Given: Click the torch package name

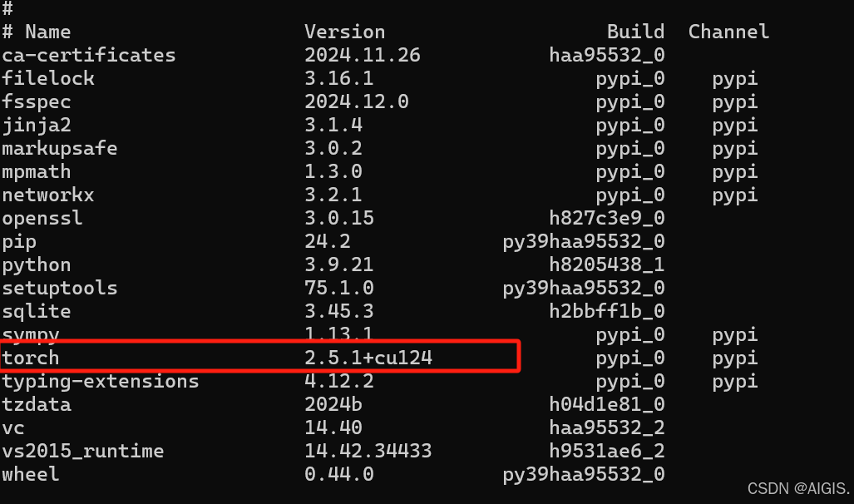Looking at the screenshot, I should (31, 358).
